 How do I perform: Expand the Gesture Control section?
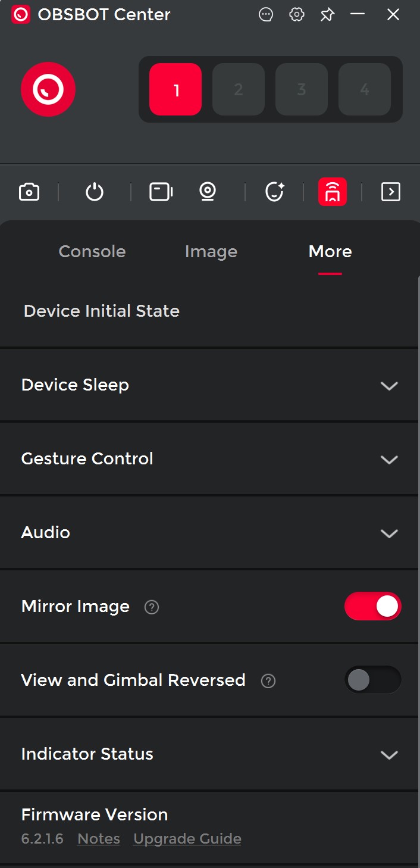[x=389, y=460]
